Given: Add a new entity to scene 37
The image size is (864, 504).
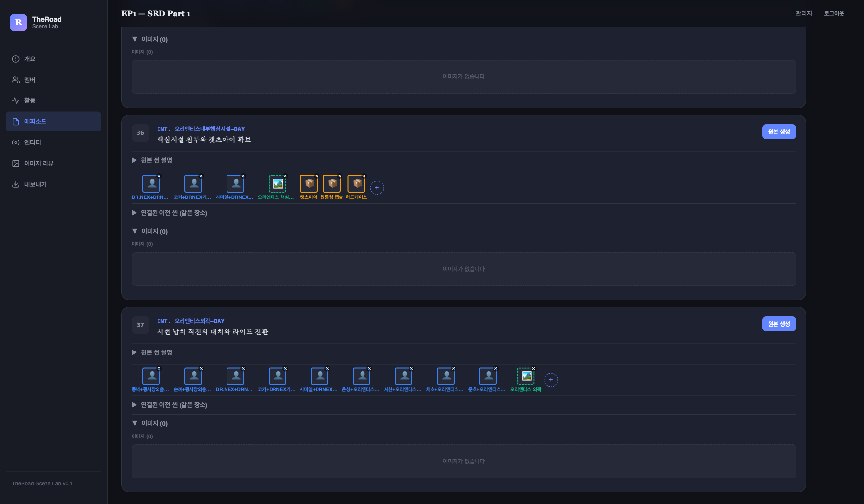Looking at the screenshot, I should pos(551,380).
